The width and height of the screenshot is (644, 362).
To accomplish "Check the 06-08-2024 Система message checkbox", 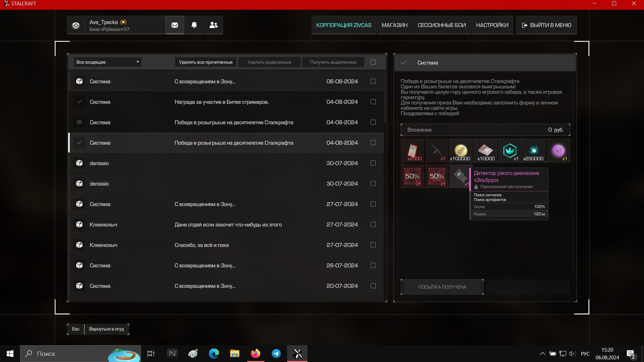I will click(x=373, y=81).
